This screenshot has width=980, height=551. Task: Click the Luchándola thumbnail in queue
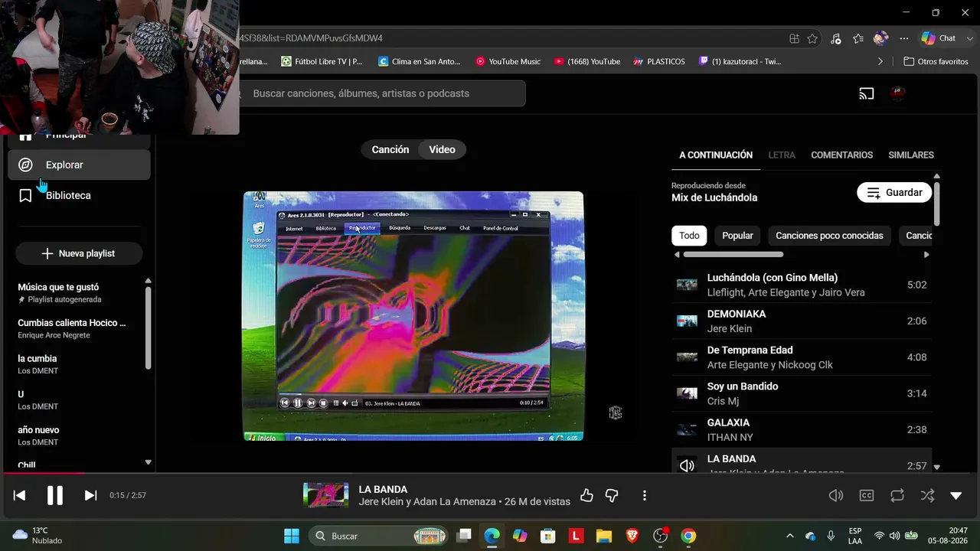pos(687,285)
